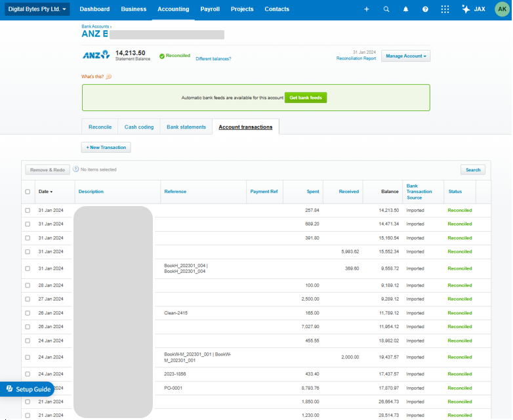Open the Accounting menu

(173, 9)
